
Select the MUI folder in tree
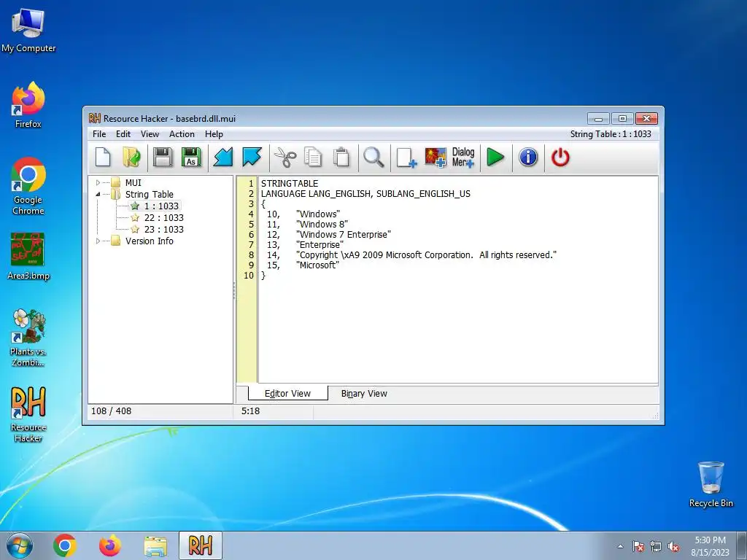point(133,182)
